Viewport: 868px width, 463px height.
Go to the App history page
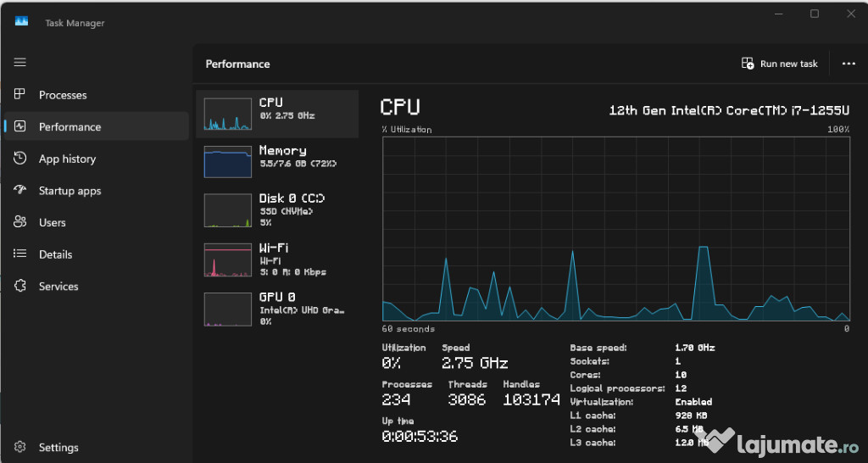[x=67, y=159]
